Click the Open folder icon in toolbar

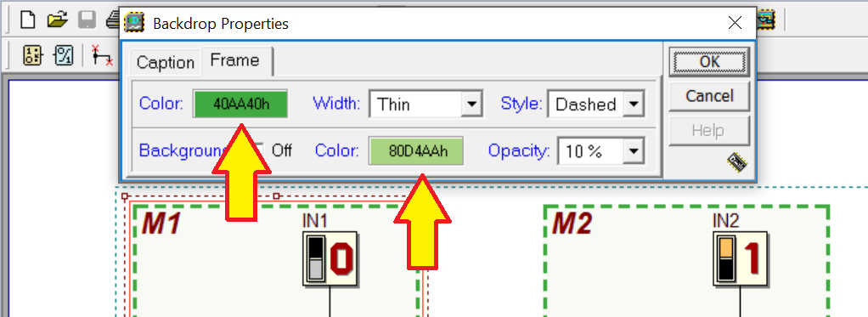pos(57,20)
